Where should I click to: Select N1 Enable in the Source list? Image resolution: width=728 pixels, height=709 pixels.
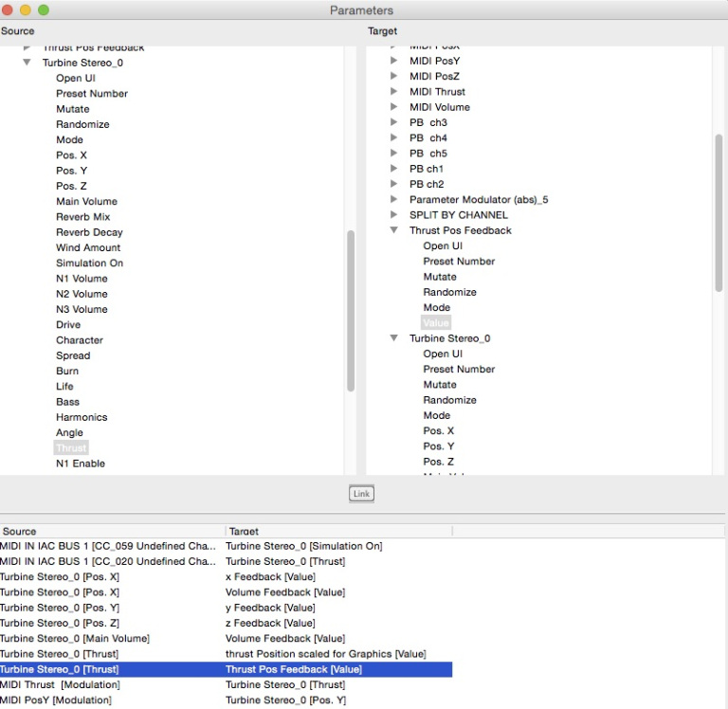pyautogui.click(x=81, y=464)
